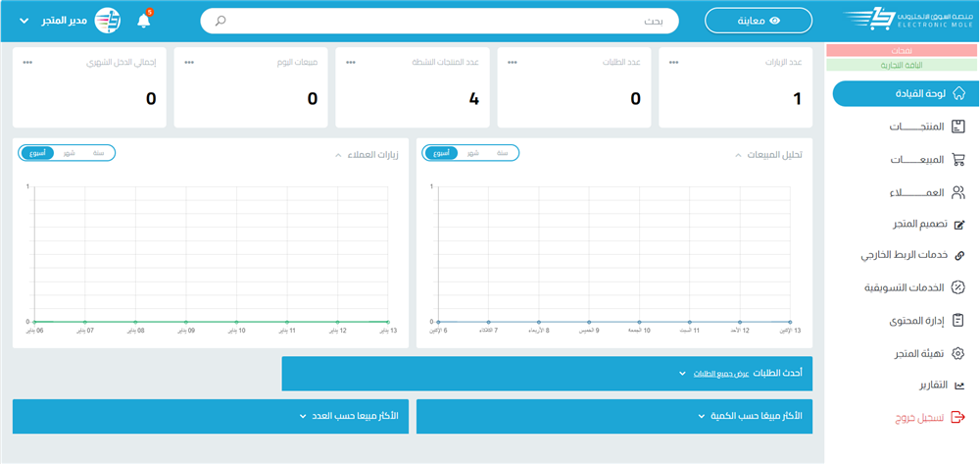Switch تحليل المبيعات chart to شهر
This screenshot has width=980, height=464.
[x=472, y=153]
